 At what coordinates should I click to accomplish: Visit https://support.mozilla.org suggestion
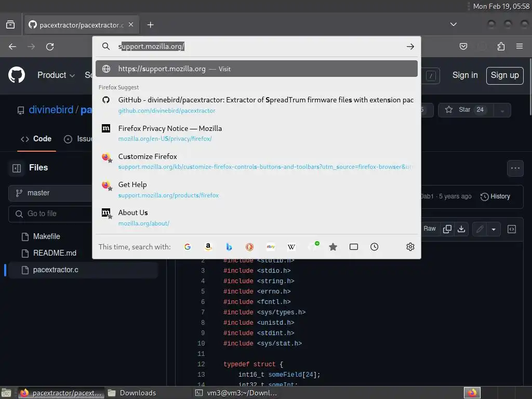257,69
